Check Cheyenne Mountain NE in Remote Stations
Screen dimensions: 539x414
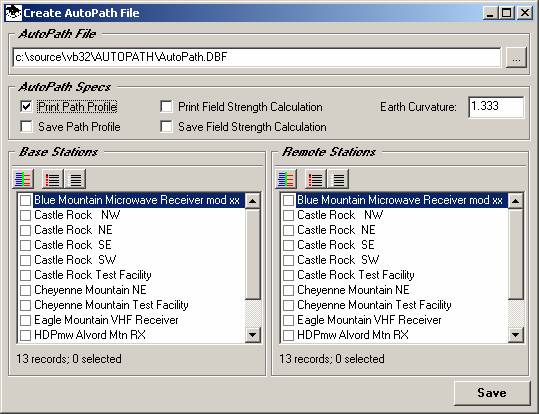click(x=288, y=290)
